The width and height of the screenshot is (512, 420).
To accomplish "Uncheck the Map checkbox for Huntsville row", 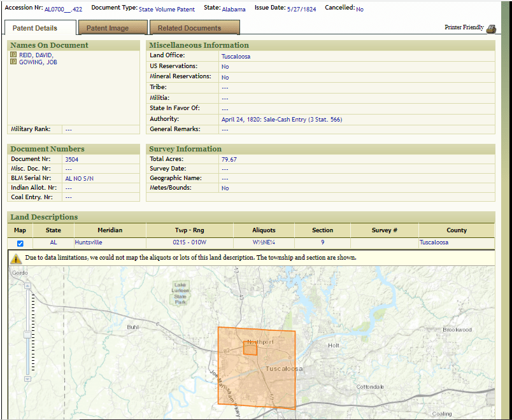I will point(20,244).
